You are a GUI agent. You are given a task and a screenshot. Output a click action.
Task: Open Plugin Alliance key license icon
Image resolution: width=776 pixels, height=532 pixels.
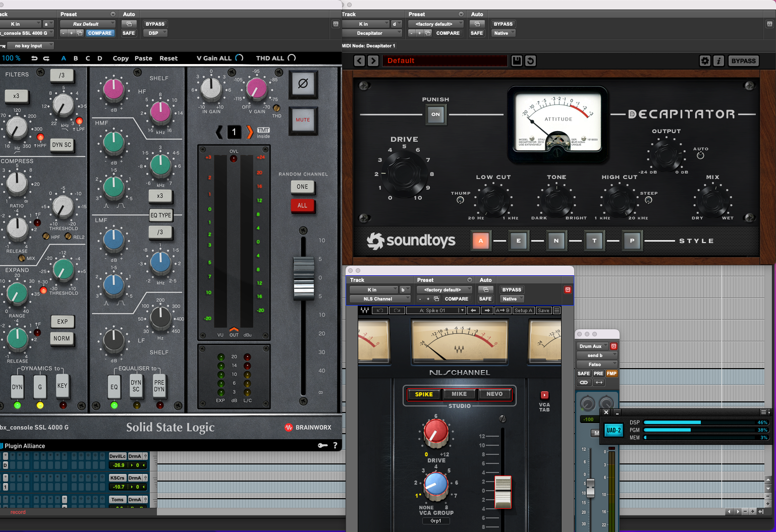point(322,445)
